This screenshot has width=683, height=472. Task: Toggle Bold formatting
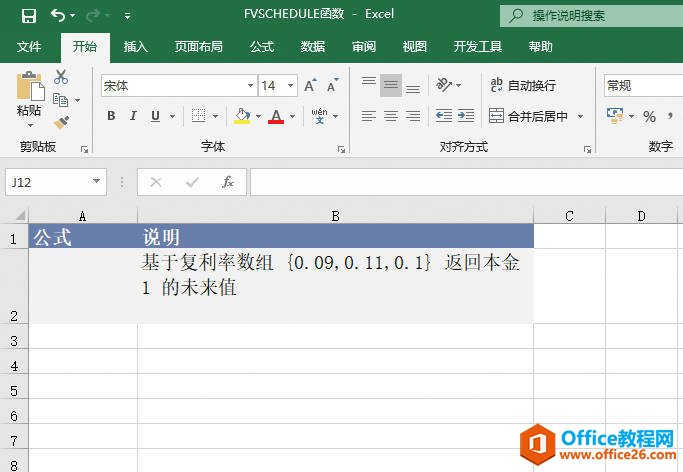pos(111,116)
